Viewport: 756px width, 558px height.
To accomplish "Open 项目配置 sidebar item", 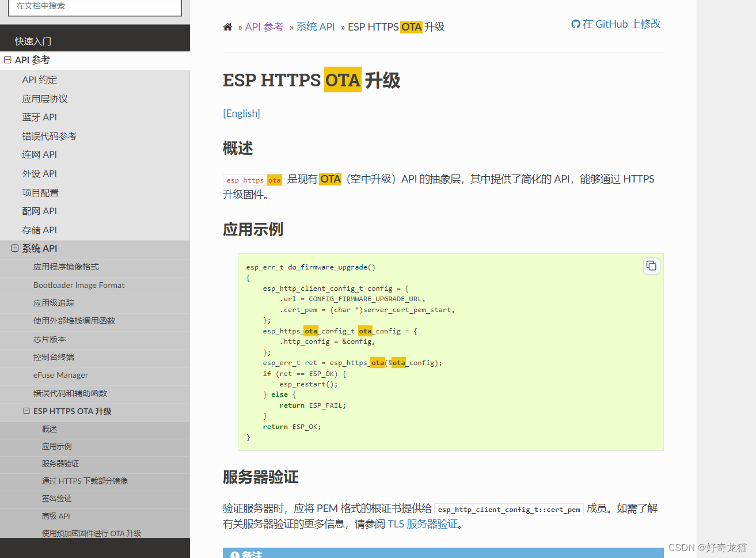I will point(40,192).
